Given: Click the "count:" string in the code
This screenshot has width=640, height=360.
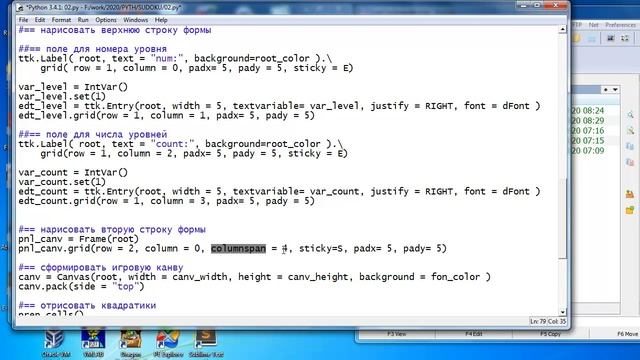Looking at the screenshot, I should coord(172,144).
